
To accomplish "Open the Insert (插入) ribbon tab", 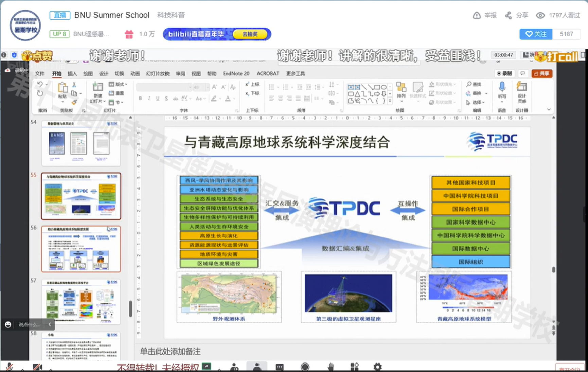I will click(72, 74).
